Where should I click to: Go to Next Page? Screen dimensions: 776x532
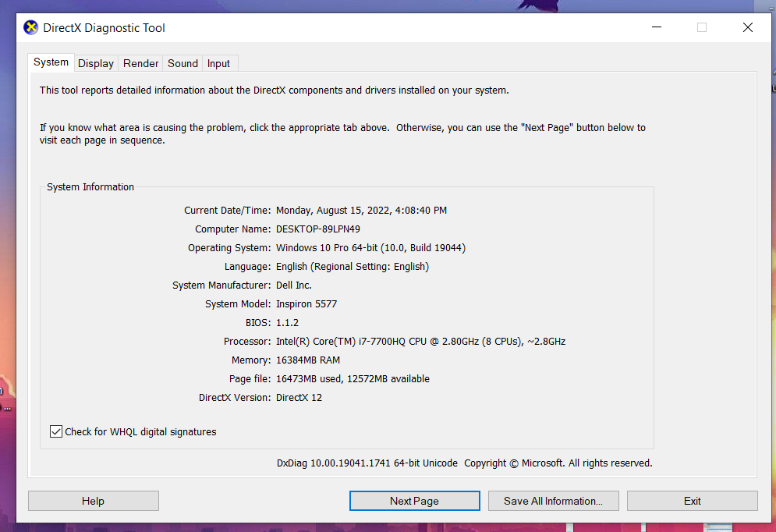pyautogui.click(x=415, y=501)
